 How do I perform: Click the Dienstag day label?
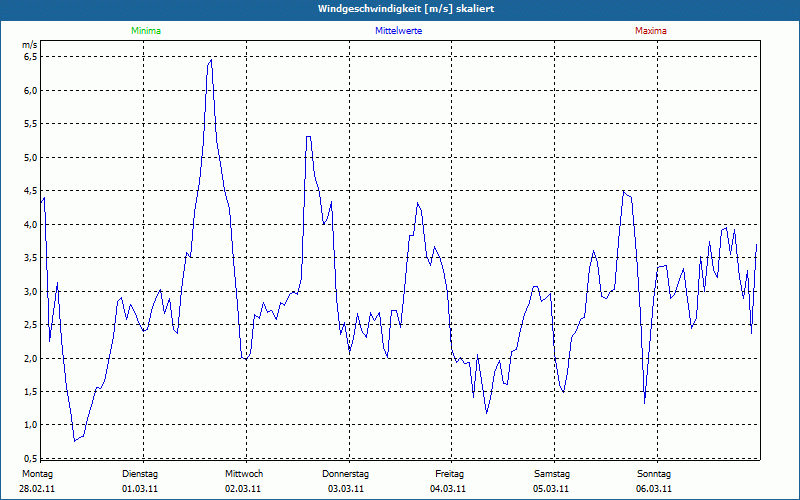pos(140,474)
